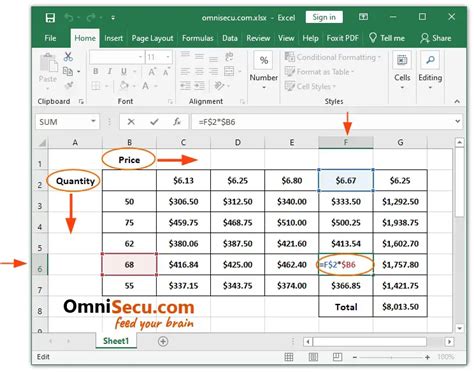Click the Cut scissors icon

click(x=68, y=57)
